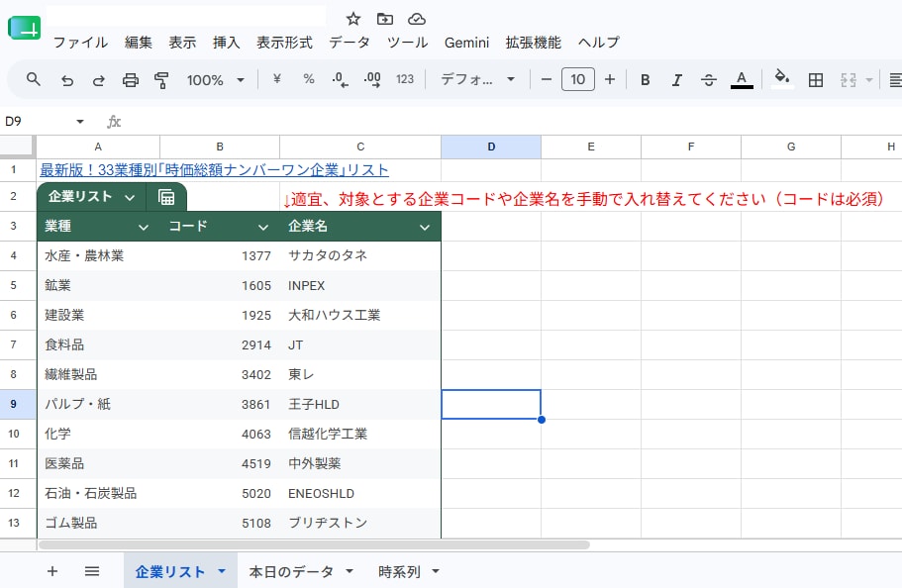The image size is (902, 588).
Task: Select column D header
Action: 491,147
